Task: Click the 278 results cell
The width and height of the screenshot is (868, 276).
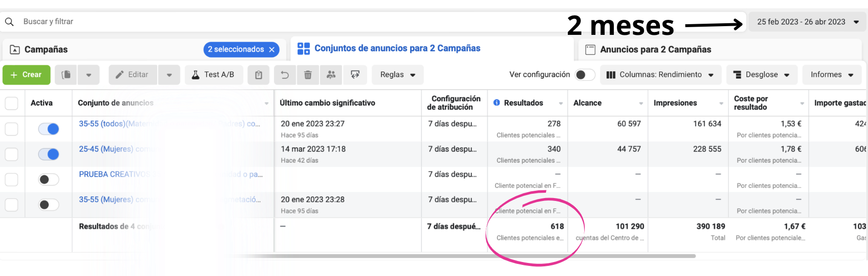Action: click(x=554, y=123)
